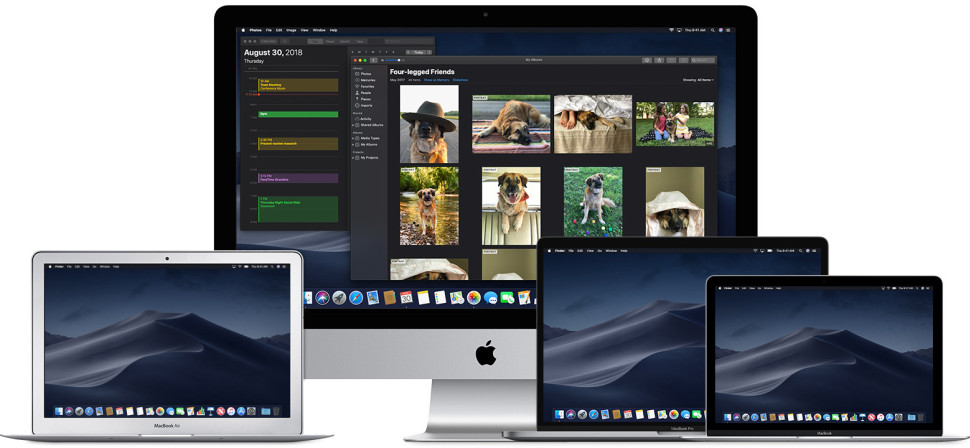Expand My Projects in Photos sidebar
This screenshot has width=970, height=448.
353,157
